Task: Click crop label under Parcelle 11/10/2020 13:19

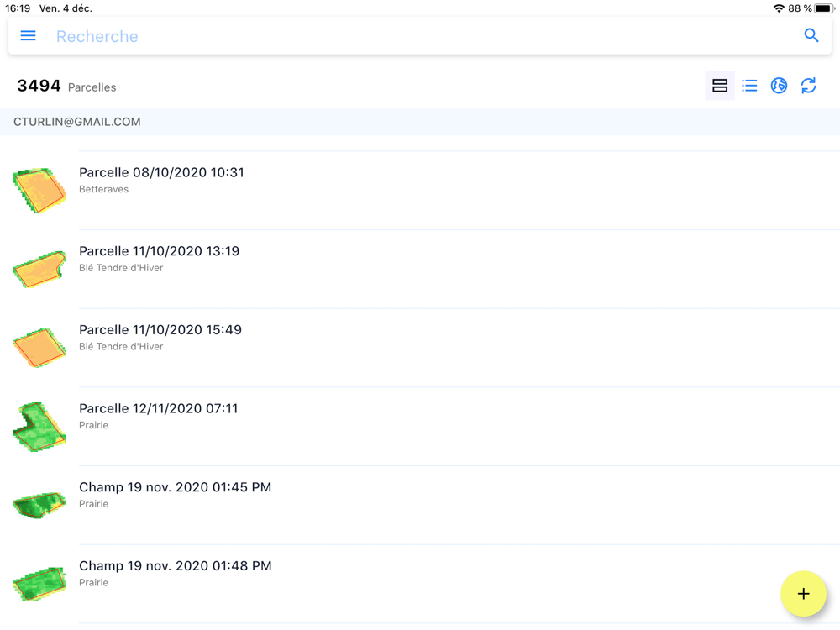Action: pyautogui.click(x=121, y=268)
